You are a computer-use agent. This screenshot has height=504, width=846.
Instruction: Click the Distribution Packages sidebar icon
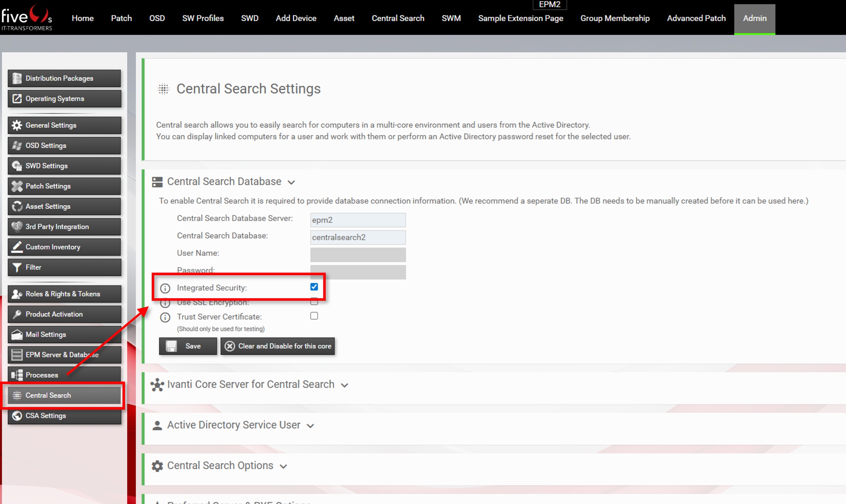click(17, 78)
